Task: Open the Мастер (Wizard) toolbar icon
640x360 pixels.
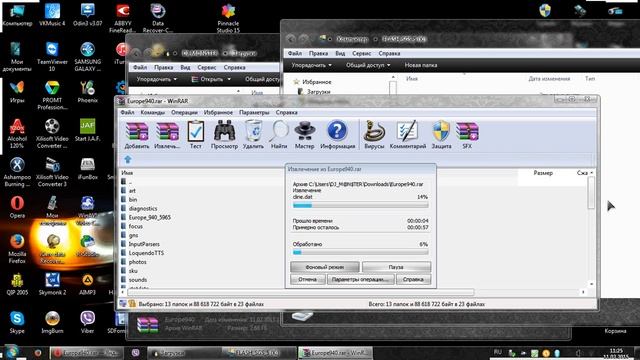Action: point(304,135)
